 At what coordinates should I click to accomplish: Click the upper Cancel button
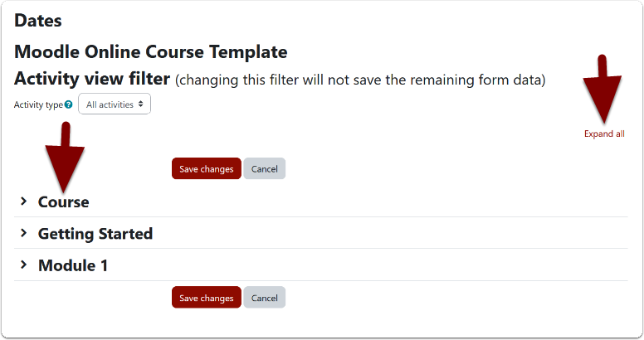pyautogui.click(x=264, y=169)
